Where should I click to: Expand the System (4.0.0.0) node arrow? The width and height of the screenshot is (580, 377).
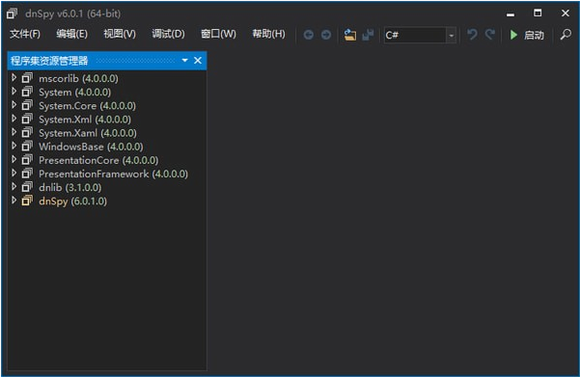pos(14,91)
